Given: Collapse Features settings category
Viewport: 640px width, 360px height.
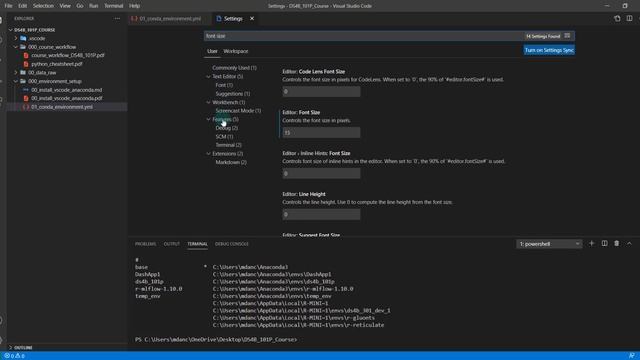Looking at the screenshot, I should click(x=208, y=119).
